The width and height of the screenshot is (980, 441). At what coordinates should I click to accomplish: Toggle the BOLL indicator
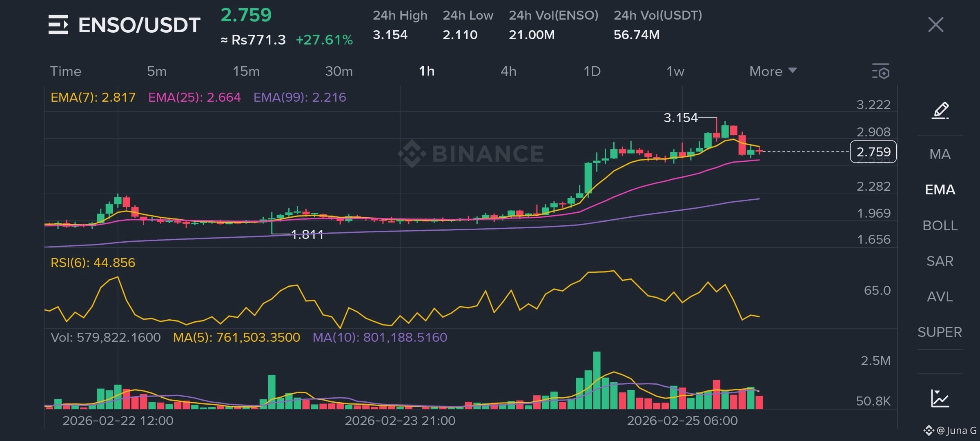[x=940, y=225]
